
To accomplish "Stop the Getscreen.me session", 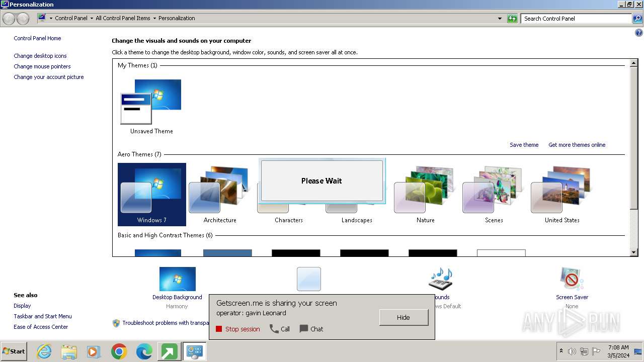I will 238,329.
